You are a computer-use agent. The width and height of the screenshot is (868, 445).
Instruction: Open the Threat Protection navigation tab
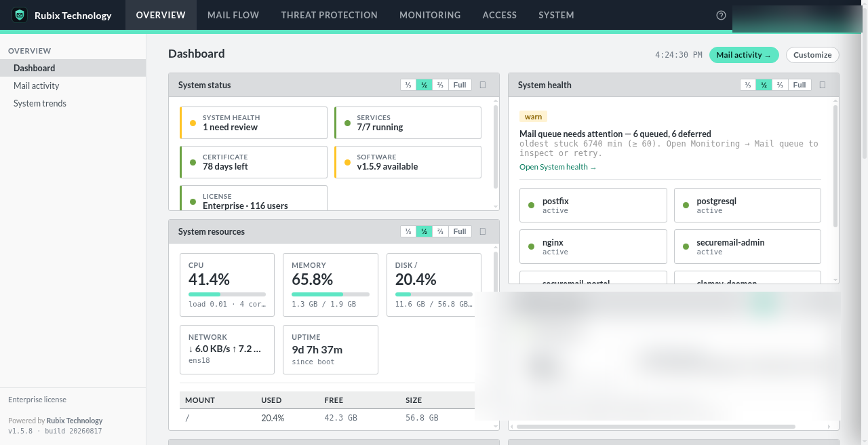coord(329,15)
